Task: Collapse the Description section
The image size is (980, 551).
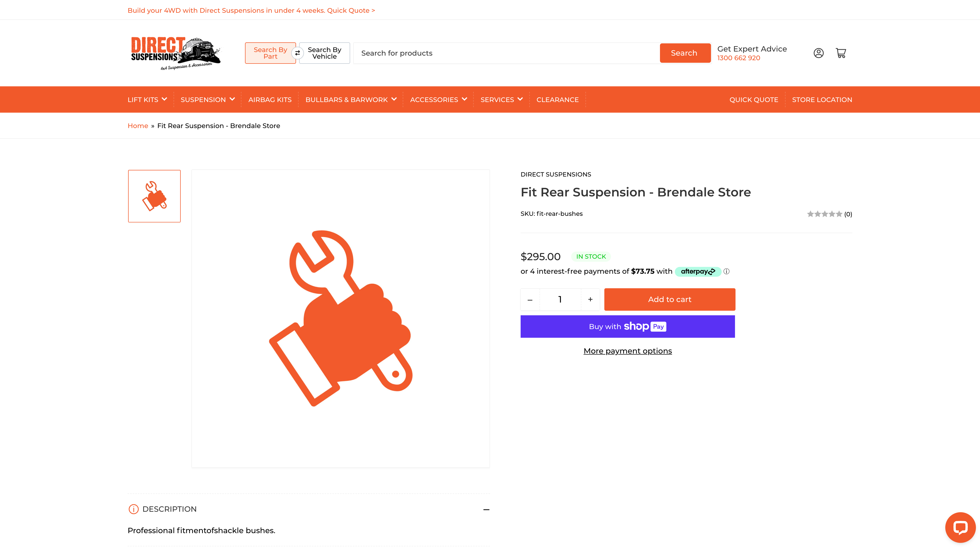Action: coord(486,509)
